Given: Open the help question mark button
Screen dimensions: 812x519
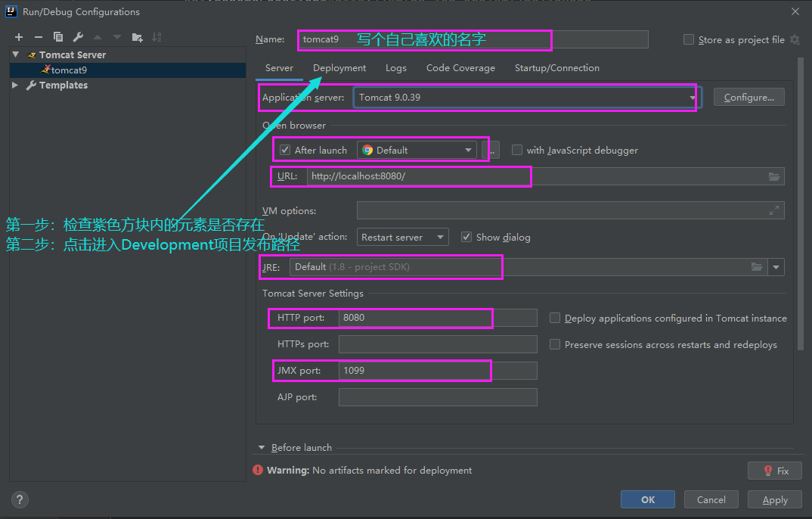Looking at the screenshot, I should coord(20,500).
